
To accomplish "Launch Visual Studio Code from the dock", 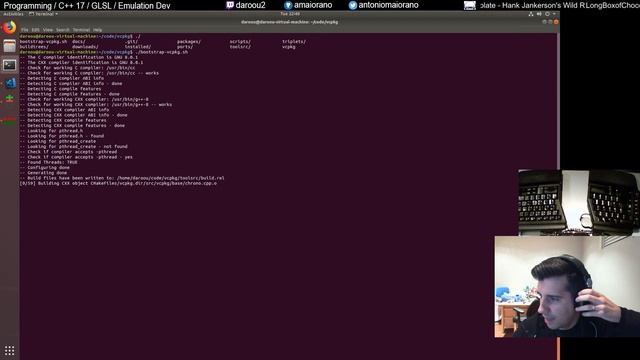I will click(x=10, y=83).
